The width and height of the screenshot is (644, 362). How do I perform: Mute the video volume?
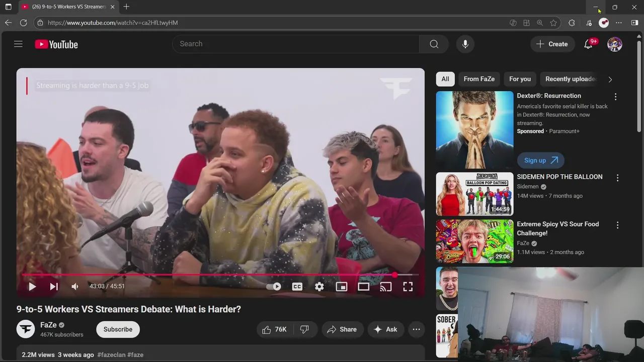tap(75, 287)
